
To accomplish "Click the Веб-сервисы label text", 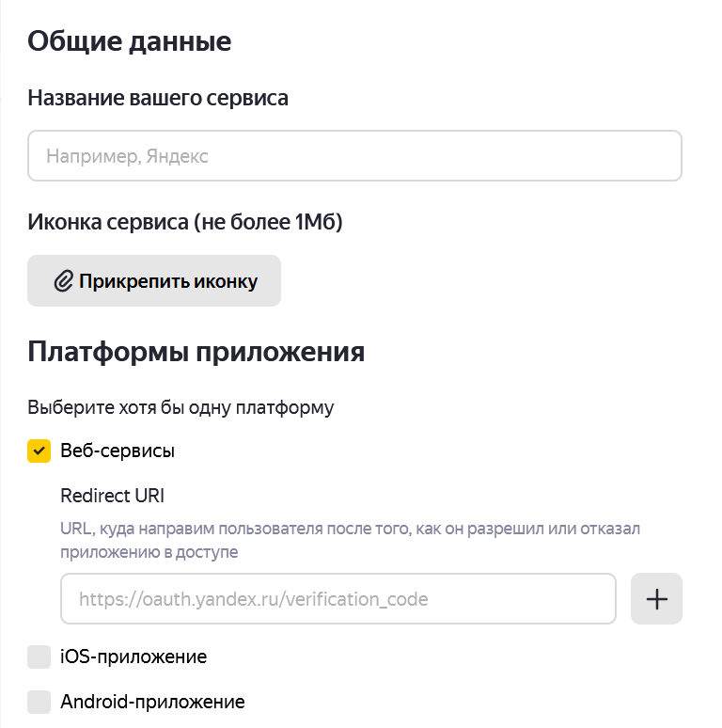I will [118, 451].
